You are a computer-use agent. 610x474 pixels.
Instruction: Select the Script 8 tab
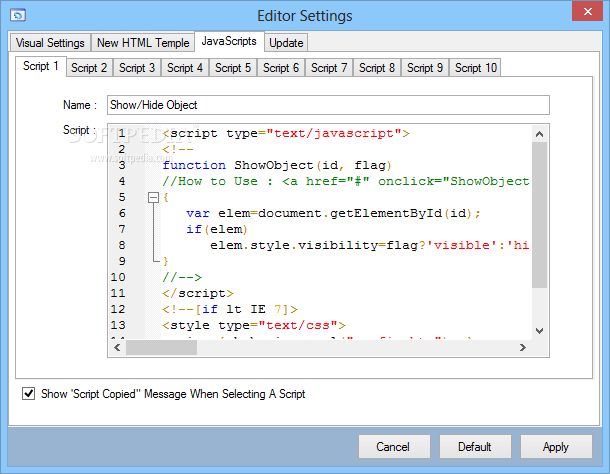377,68
